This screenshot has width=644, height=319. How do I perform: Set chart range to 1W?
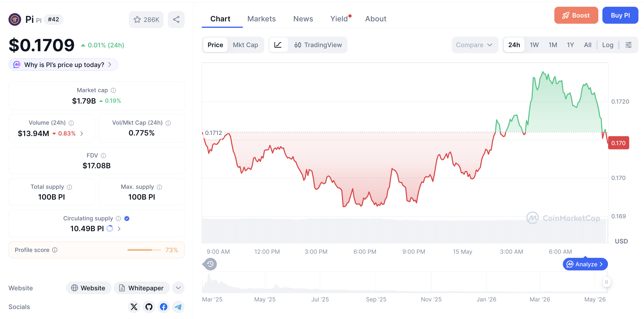(x=534, y=45)
